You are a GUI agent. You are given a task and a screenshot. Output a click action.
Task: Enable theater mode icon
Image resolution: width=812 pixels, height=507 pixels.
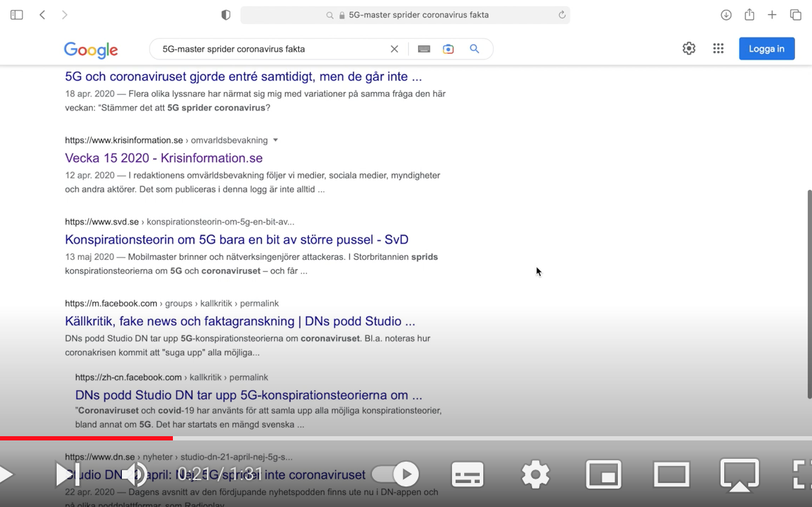[672, 474]
